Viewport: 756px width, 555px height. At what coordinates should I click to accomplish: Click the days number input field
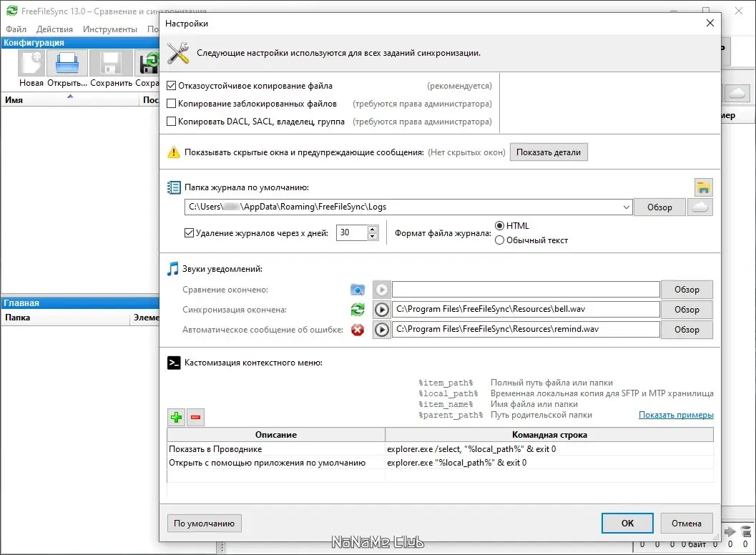(x=351, y=233)
